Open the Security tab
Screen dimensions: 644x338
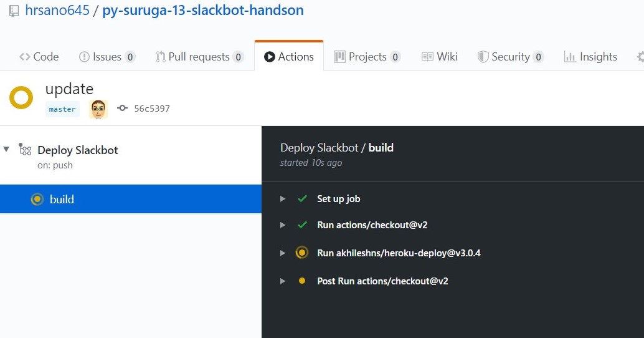coord(511,57)
